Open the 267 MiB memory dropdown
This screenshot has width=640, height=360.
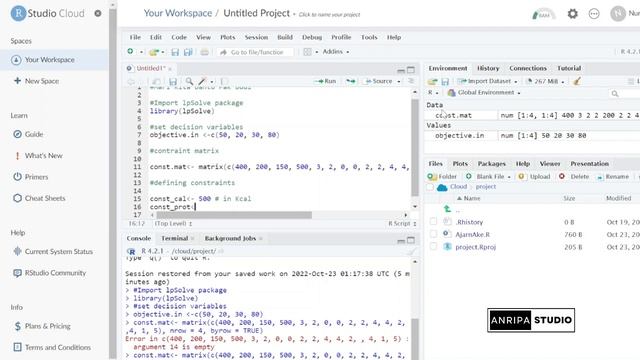pyautogui.click(x=545, y=81)
